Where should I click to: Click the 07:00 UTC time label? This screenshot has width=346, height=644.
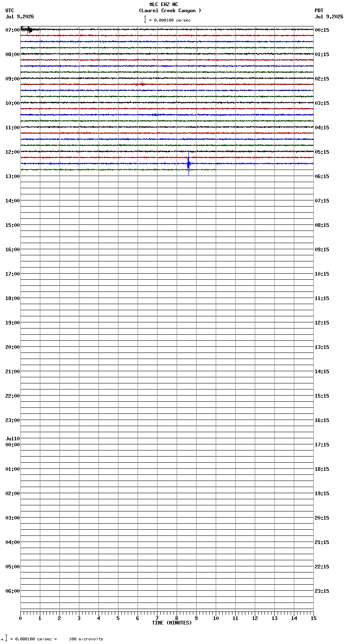[13, 30]
